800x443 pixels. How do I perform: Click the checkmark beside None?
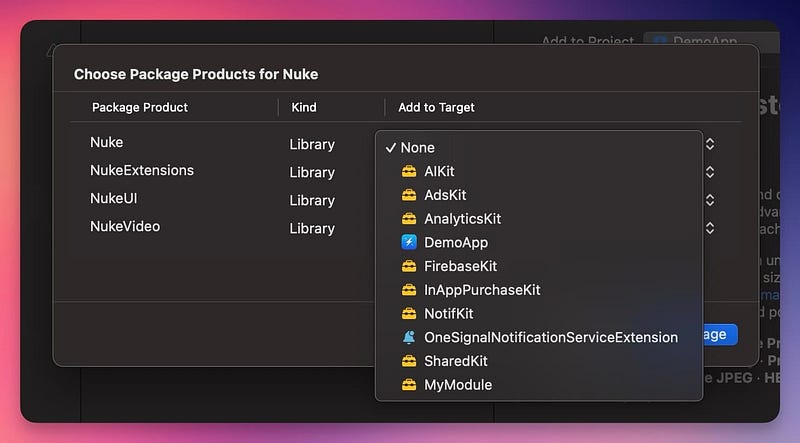pyautogui.click(x=391, y=147)
